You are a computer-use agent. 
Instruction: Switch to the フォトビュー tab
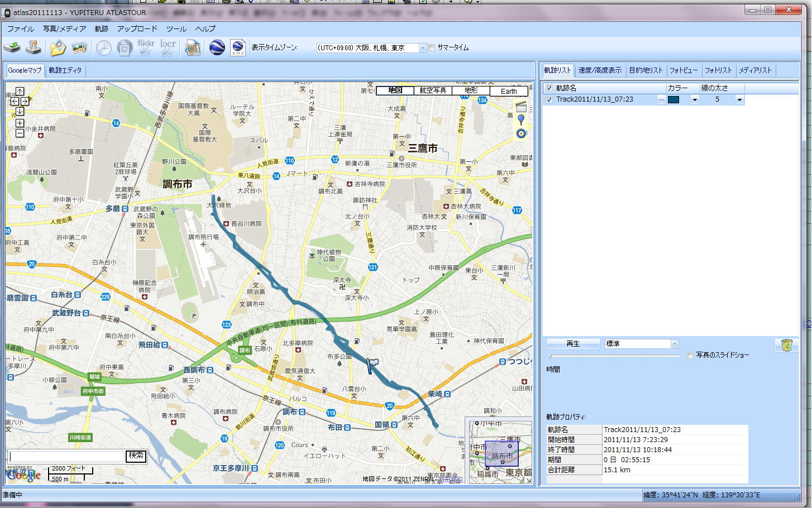tap(684, 70)
